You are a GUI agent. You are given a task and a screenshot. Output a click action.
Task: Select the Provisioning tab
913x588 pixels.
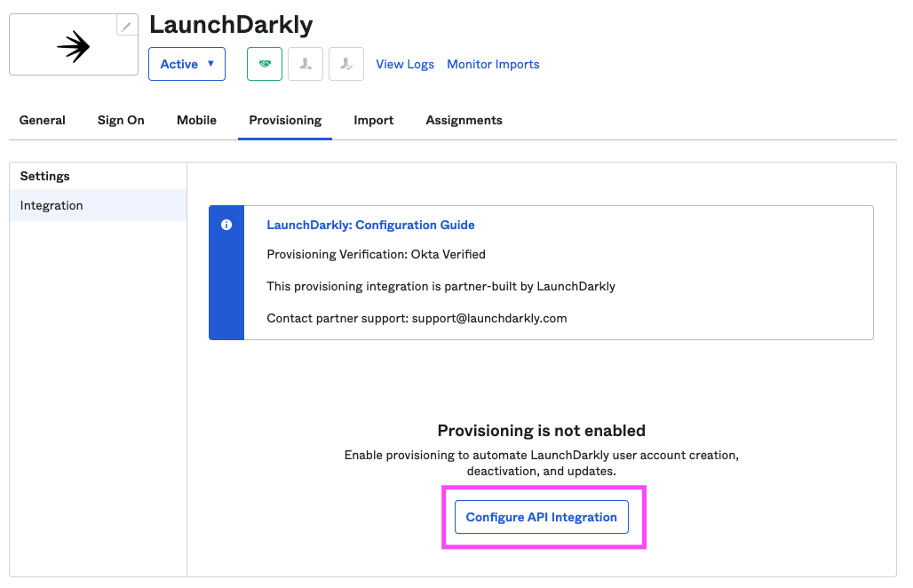[284, 120]
